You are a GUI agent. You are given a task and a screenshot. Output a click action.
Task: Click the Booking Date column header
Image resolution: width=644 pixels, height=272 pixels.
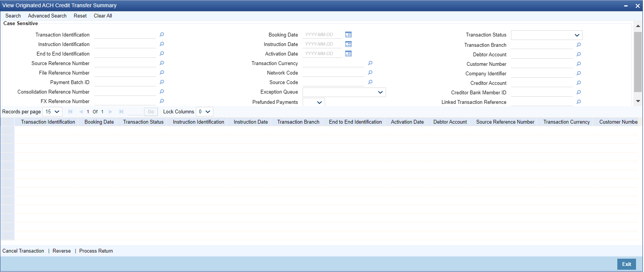[x=99, y=122]
